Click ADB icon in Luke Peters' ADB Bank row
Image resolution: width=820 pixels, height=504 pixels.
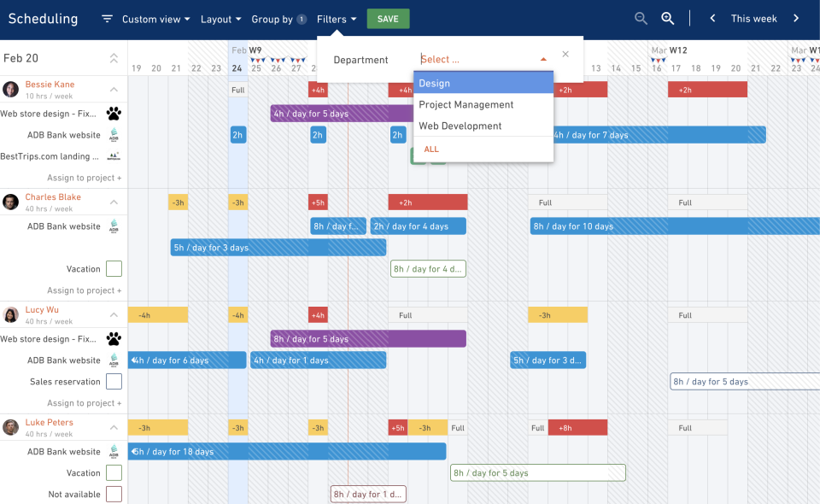click(114, 452)
